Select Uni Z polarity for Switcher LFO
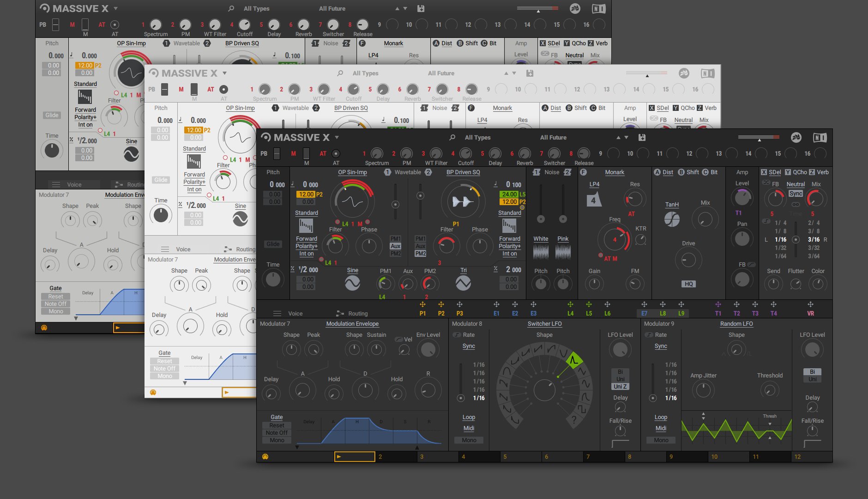 point(620,386)
